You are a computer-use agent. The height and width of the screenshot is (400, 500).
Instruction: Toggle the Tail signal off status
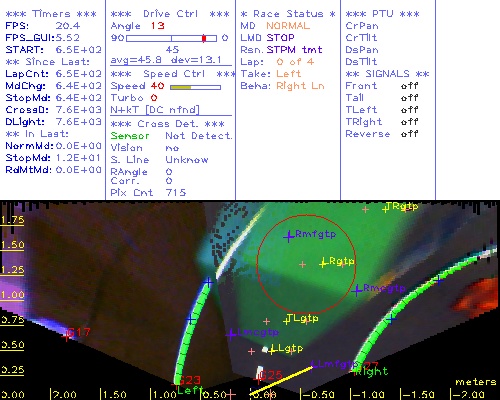point(410,98)
